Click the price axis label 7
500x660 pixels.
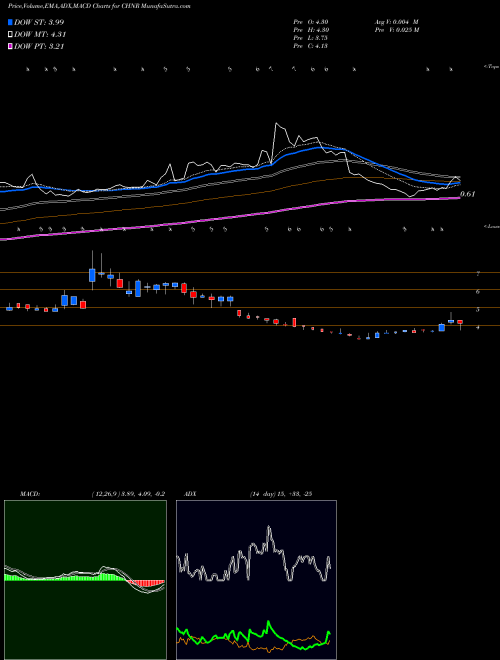(478, 274)
